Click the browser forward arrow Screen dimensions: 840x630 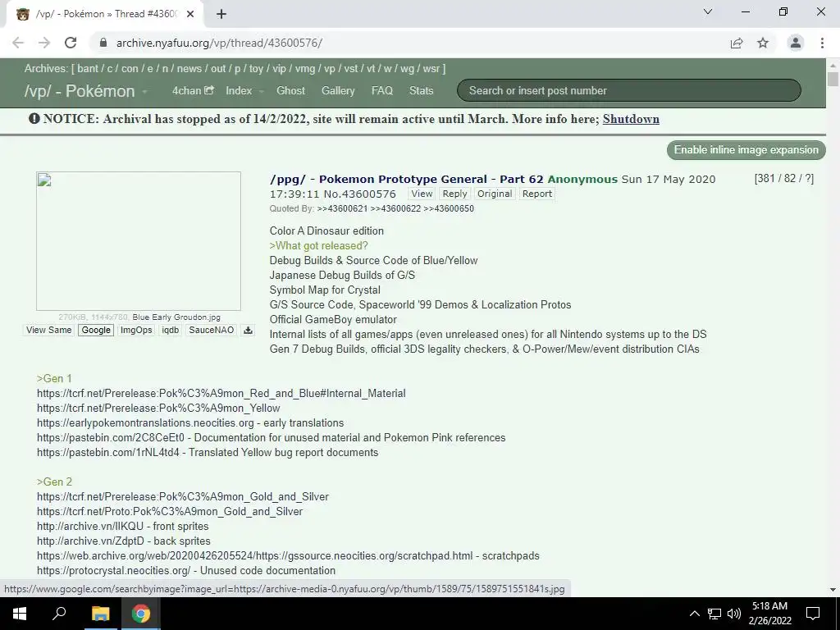tap(44, 43)
